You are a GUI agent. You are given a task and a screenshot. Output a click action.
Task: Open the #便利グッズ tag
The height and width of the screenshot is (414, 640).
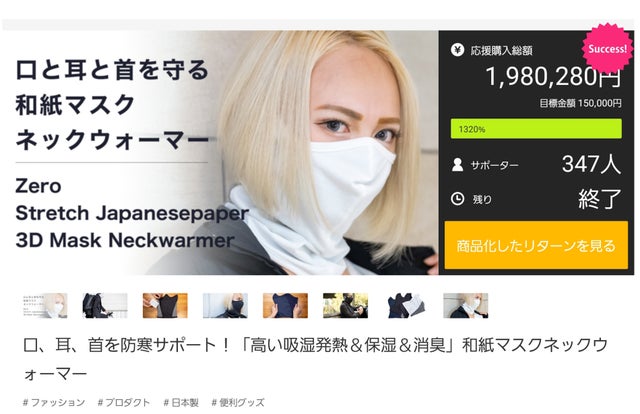238,403
